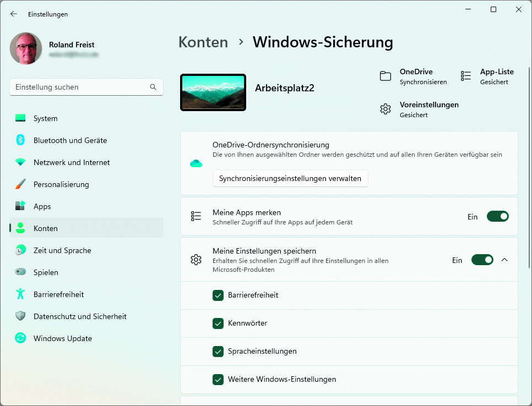Click the OneDrive cloud icon

196,164
